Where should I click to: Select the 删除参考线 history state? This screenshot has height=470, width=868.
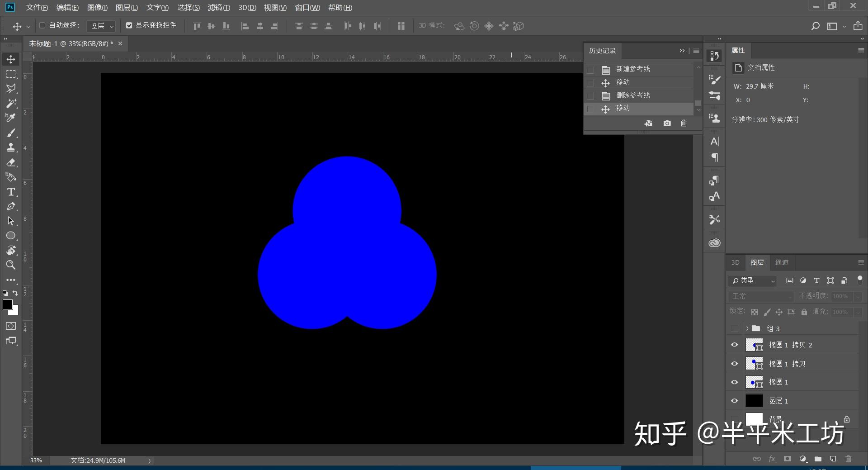click(639, 95)
